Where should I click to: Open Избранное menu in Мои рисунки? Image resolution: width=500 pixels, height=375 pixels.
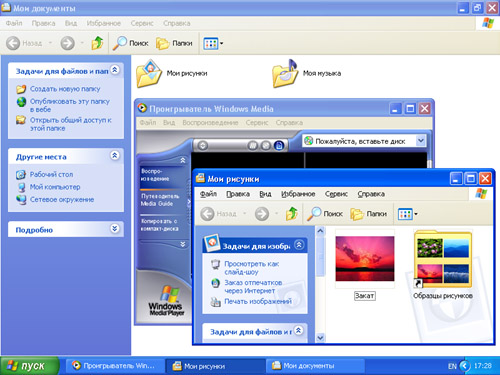(298, 194)
